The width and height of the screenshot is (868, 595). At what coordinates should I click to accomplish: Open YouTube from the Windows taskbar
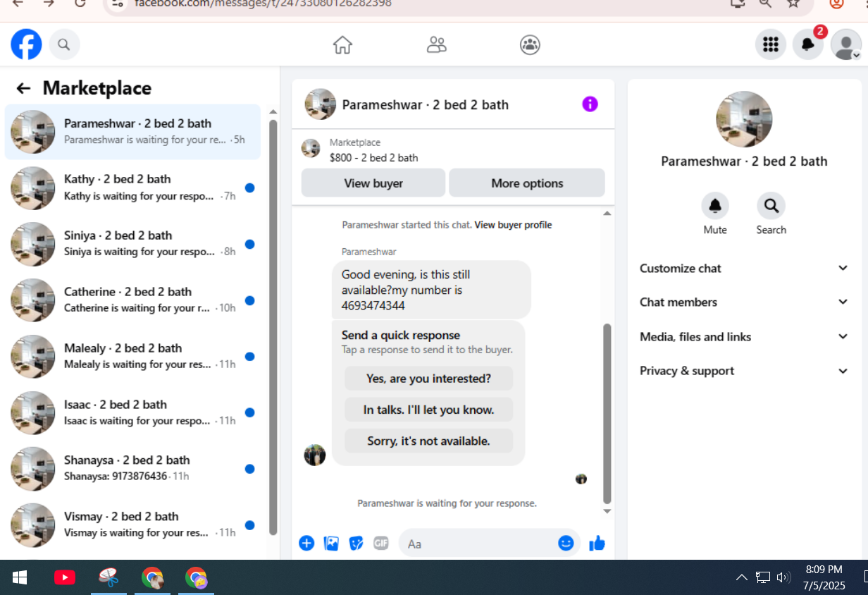[x=65, y=578]
